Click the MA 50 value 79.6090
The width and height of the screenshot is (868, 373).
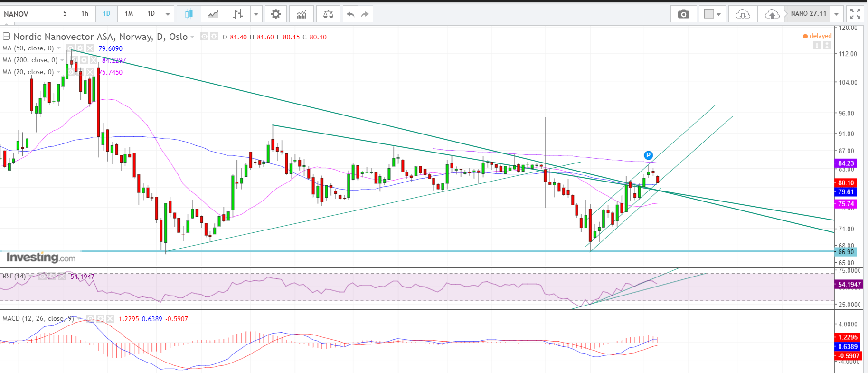tap(110, 48)
